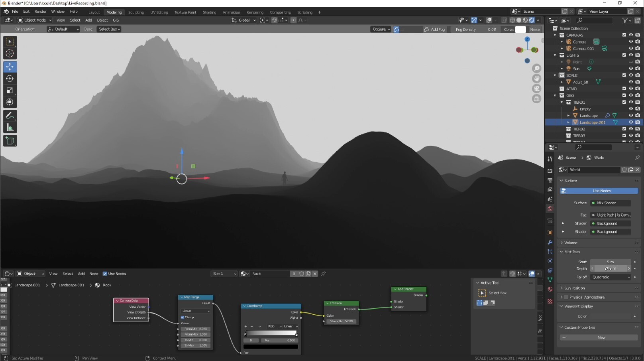Viewport: 644px width, 361px height.
Task: Open the World Properties tab
Action: tap(550, 209)
